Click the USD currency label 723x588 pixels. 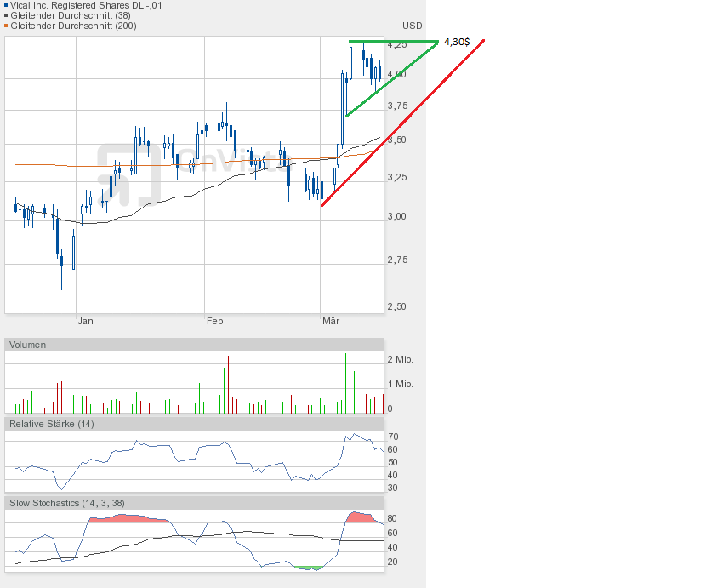pyautogui.click(x=412, y=26)
